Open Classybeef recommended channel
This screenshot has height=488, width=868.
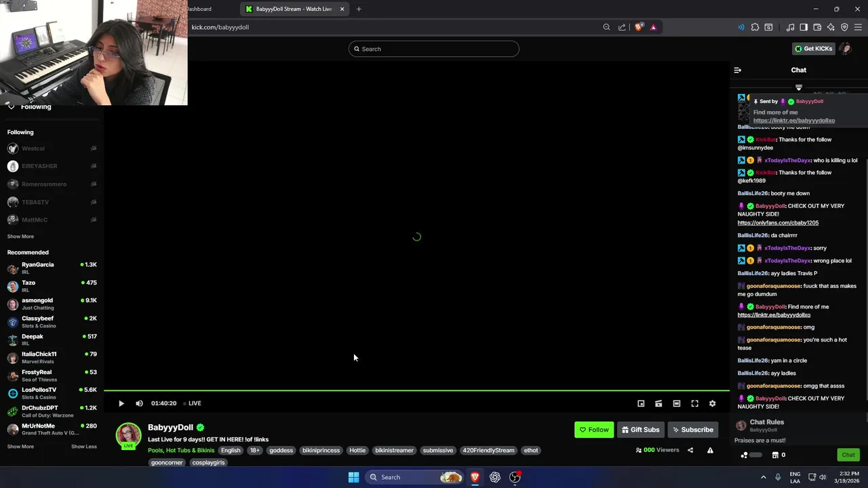click(52, 322)
